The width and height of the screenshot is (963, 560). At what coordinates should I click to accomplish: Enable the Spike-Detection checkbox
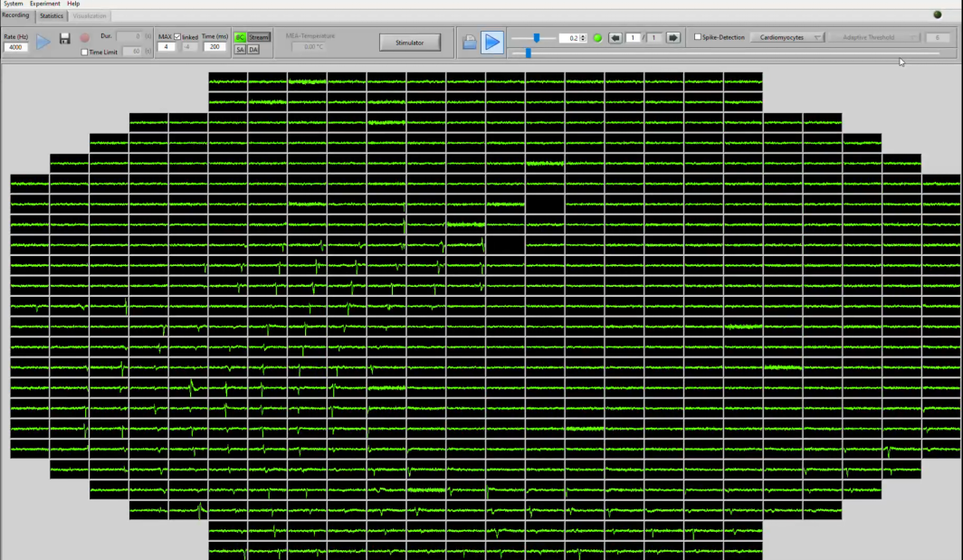coord(698,37)
